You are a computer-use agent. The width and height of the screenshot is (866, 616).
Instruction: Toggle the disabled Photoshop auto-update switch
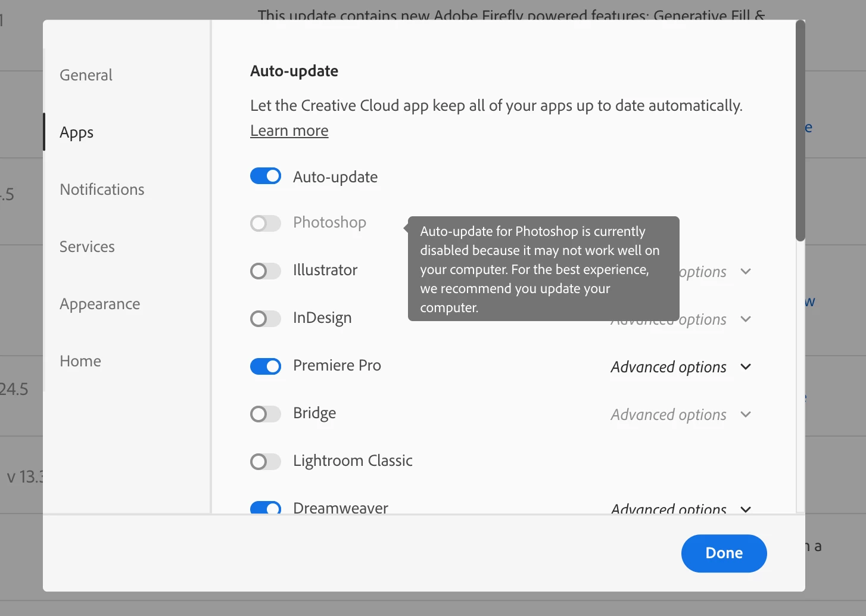pos(266,223)
